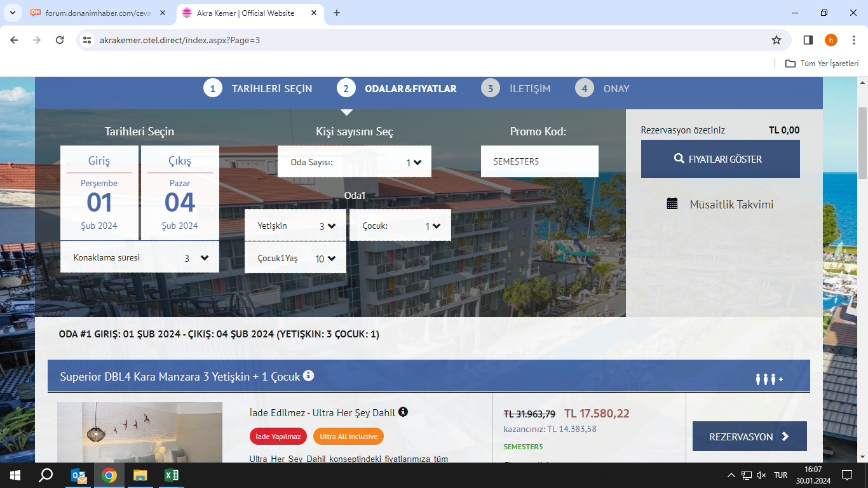
Task: Click the Ultra All Inclusive orange badge
Action: coord(348,437)
